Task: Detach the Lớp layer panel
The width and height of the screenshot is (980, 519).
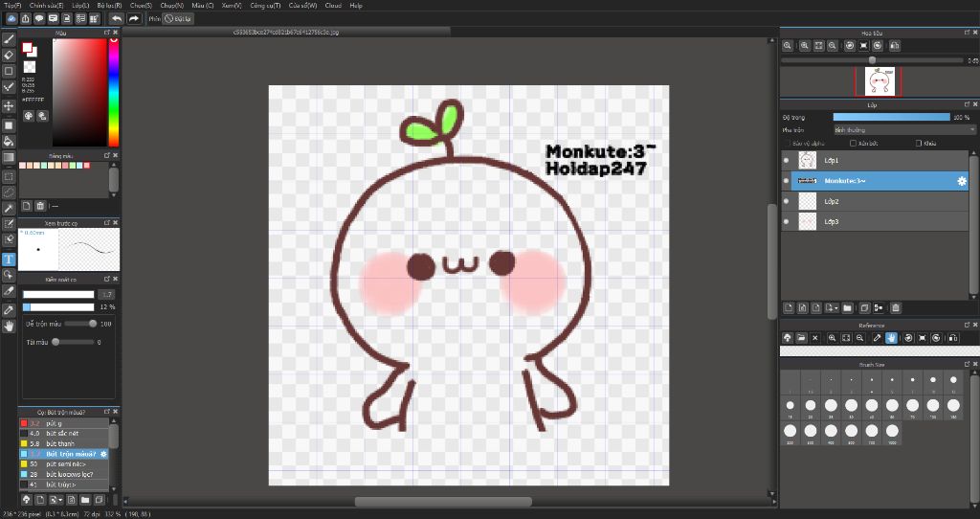Action: 967,104
